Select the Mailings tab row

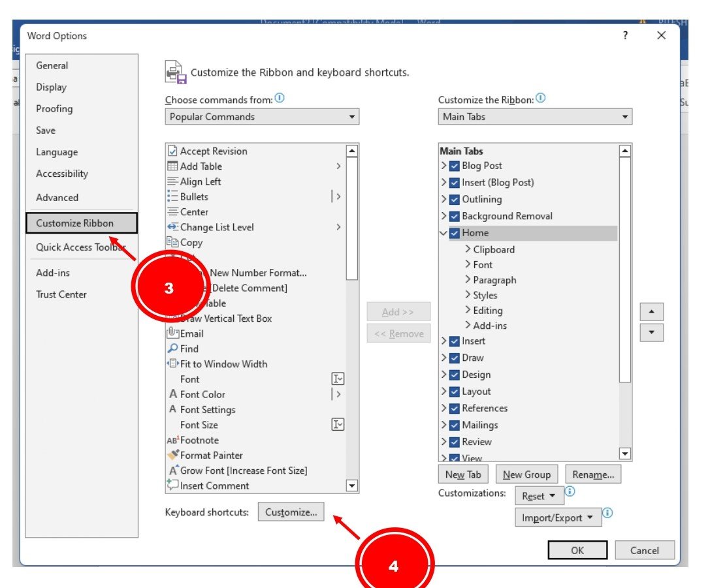pos(528,425)
